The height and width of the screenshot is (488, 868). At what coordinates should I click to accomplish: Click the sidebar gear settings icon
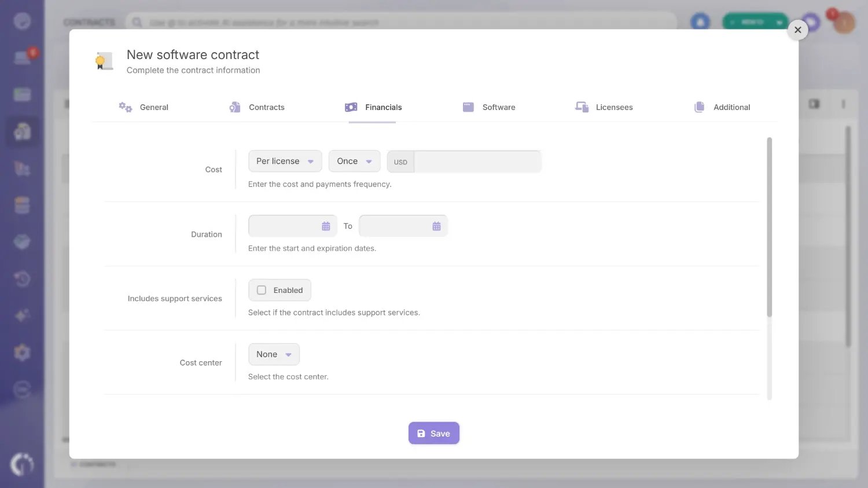(22, 352)
